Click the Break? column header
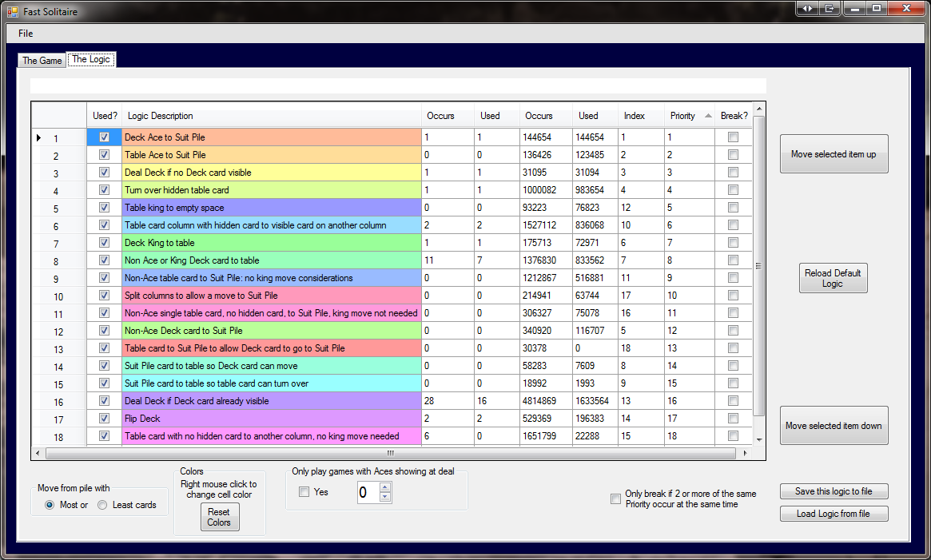 point(734,116)
